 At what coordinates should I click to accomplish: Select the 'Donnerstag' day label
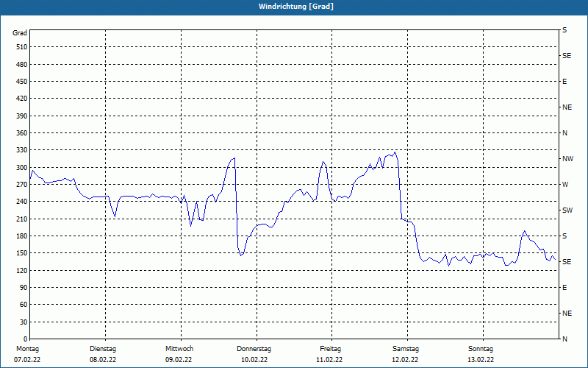click(x=254, y=349)
